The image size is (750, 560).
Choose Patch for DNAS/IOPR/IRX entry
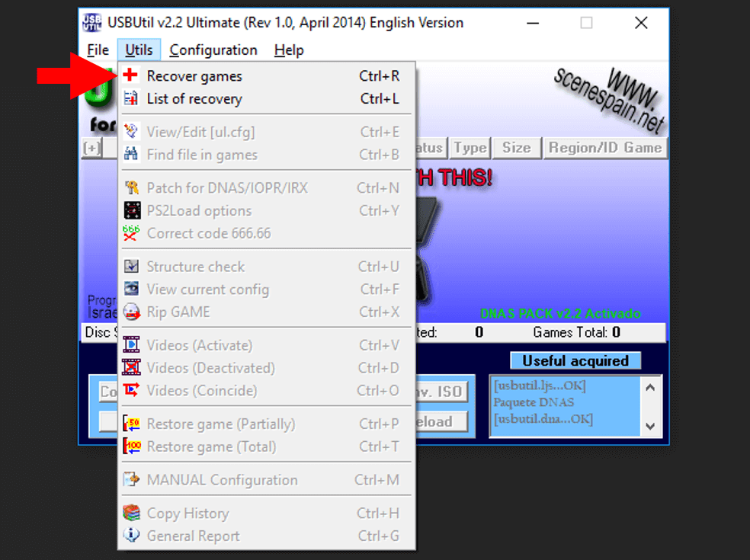pos(267,188)
